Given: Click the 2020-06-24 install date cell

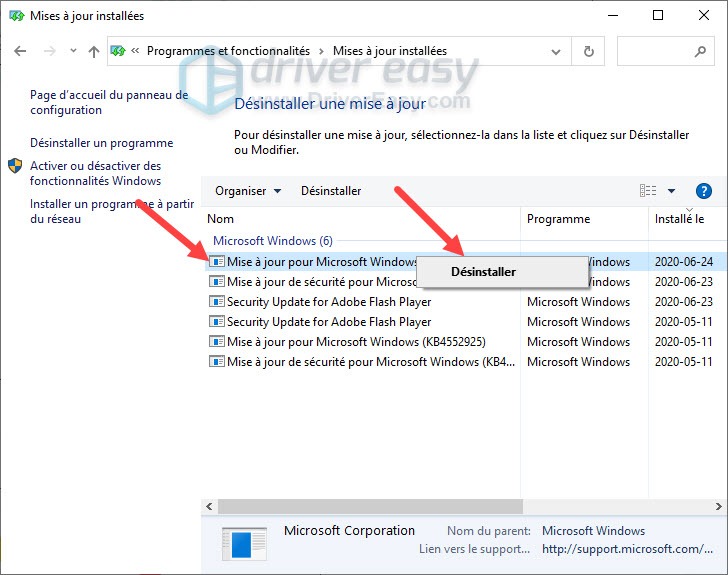Looking at the screenshot, I should pyautogui.click(x=683, y=262).
